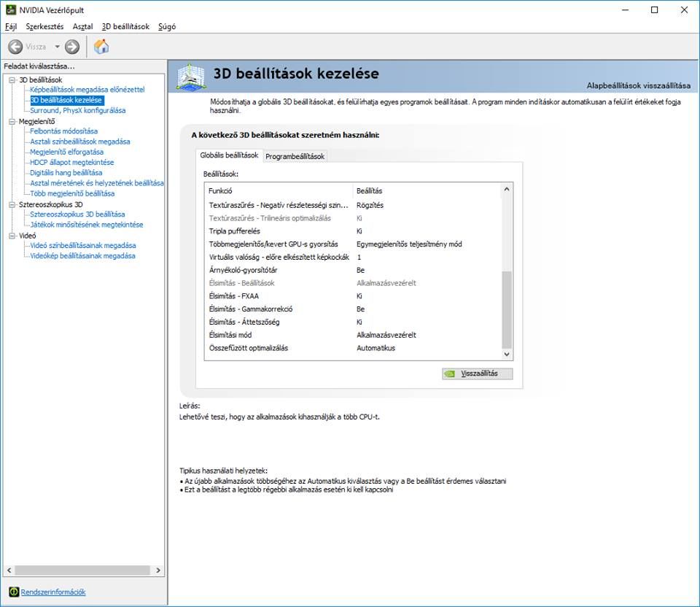Open HDCP állapot megtekintése

point(71,162)
